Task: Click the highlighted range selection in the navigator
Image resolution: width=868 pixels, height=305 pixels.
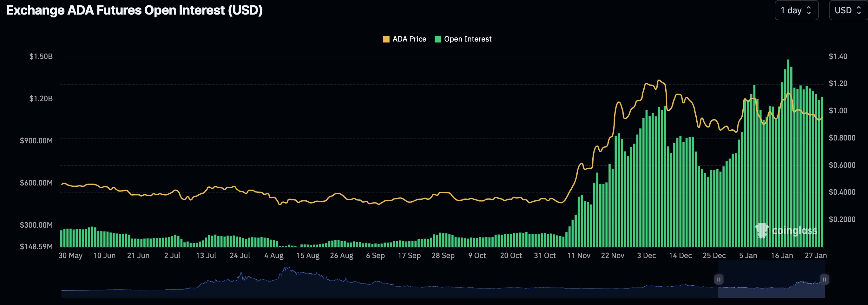Action: tap(771, 279)
